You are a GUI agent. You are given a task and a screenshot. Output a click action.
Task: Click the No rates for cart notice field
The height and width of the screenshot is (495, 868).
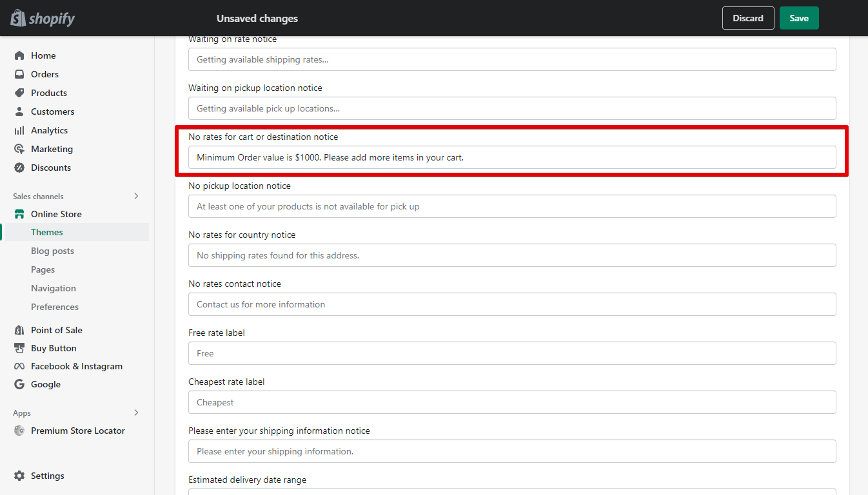512,157
